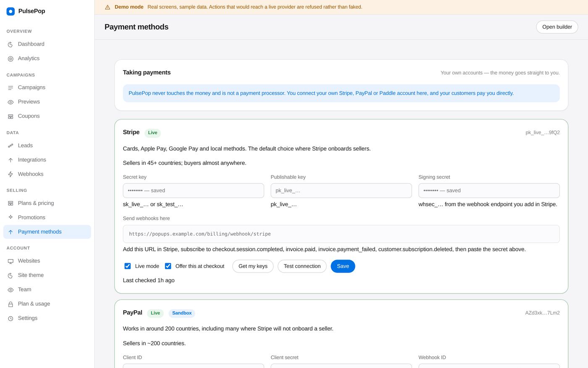Open Campaigns from the sidebar
The image size is (588, 368).
tap(47, 87)
